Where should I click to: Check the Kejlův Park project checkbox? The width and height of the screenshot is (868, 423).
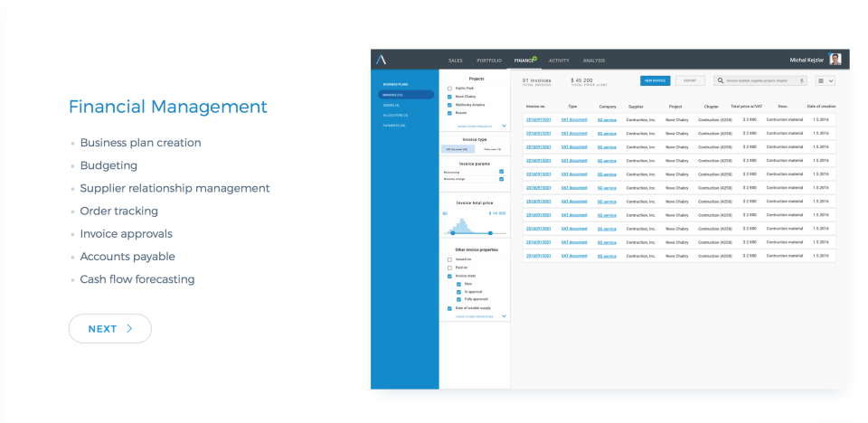point(449,89)
